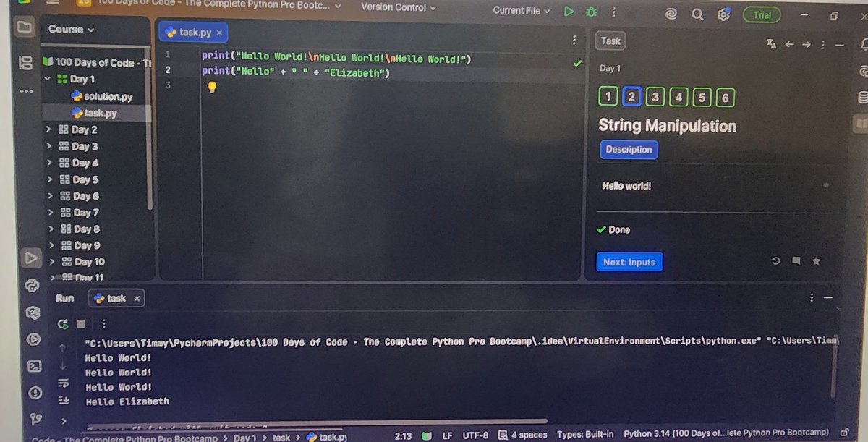The height and width of the screenshot is (442, 868).
Task: Click the down-the-stack-trace arrow in the Run console
Action: [x=63, y=365]
